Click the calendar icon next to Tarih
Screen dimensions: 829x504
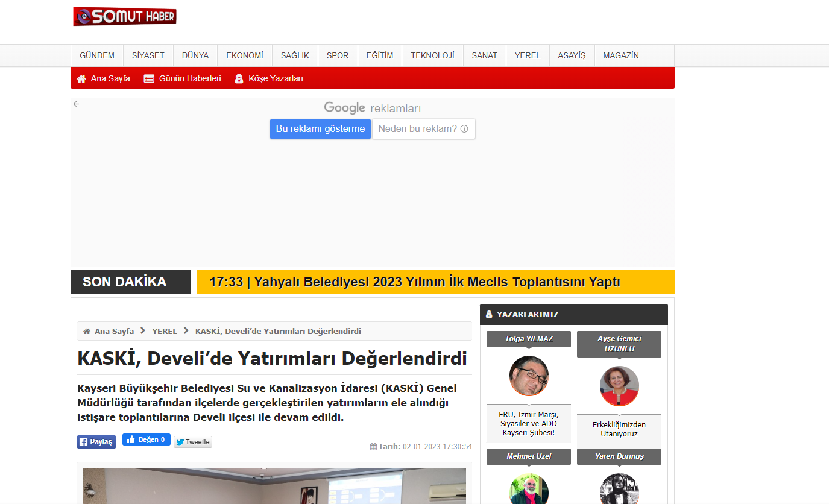pyautogui.click(x=373, y=447)
